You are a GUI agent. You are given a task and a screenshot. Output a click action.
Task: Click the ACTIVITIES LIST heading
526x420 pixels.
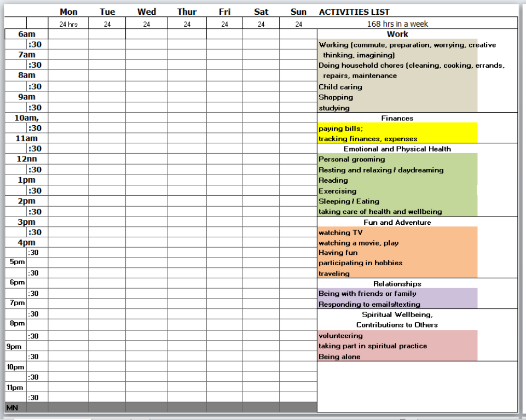pyautogui.click(x=354, y=12)
